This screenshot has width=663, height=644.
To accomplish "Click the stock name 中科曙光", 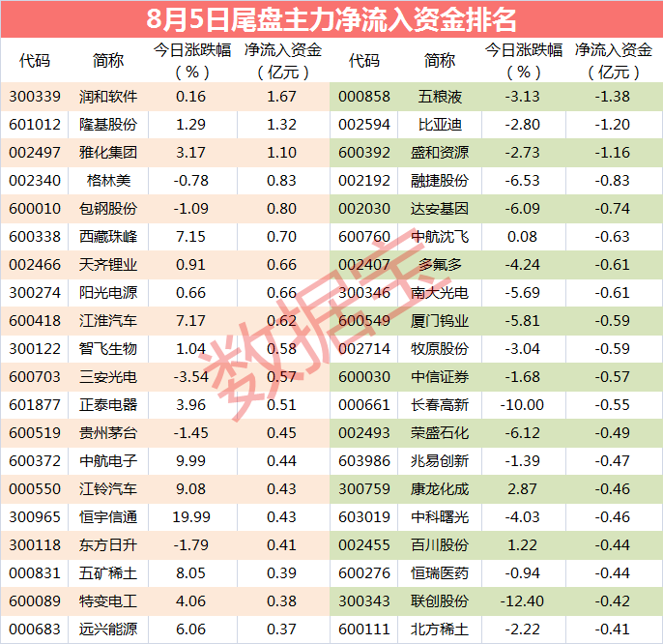I will [x=440, y=517].
